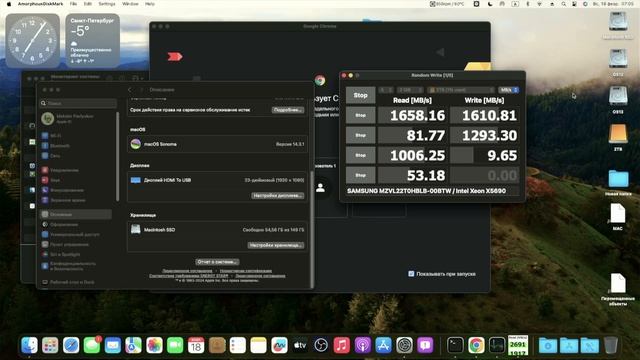Viewport: 640px width, 360px height.
Task: Open the Apple menu
Action: [x=9, y=4]
